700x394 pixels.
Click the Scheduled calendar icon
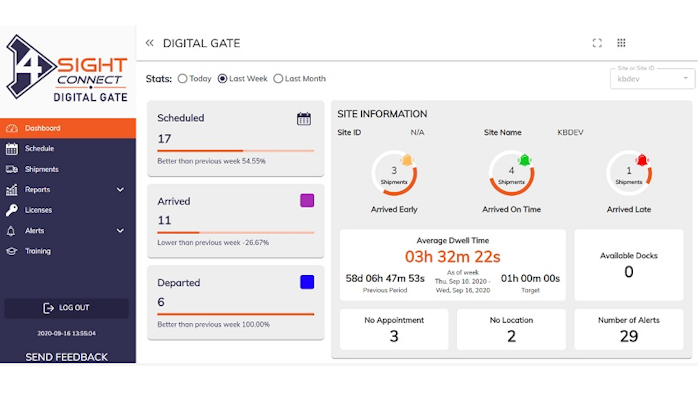304,119
